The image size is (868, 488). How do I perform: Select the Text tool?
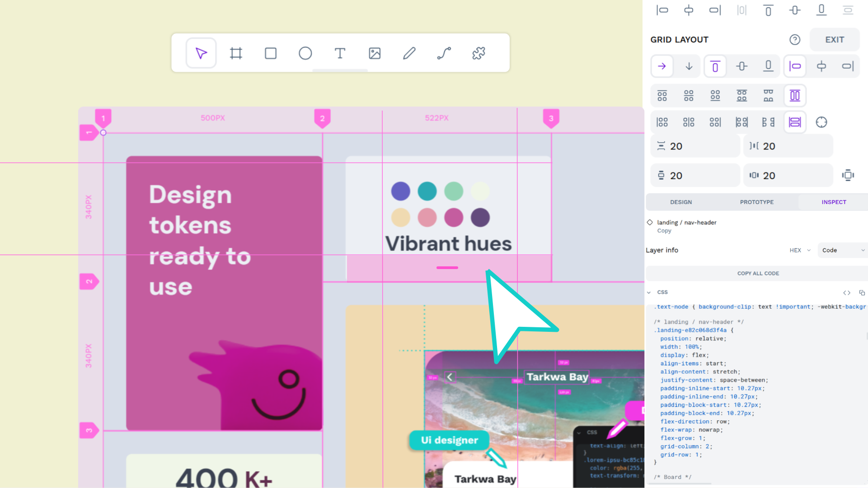tap(340, 53)
